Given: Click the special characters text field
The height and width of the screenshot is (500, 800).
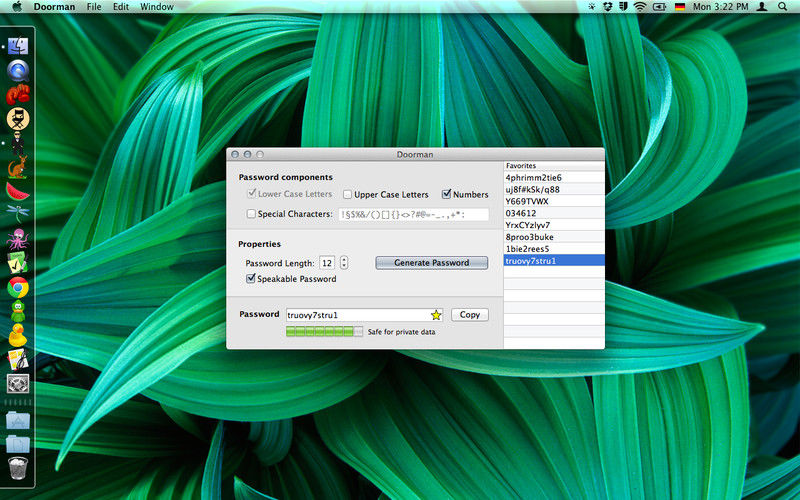Looking at the screenshot, I should (x=414, y=214).
